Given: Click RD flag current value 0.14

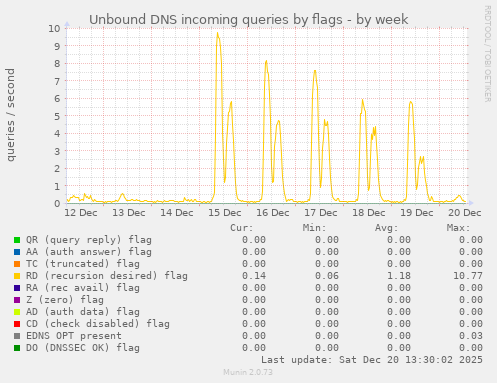Looking at the screenshot, I should tap(254, 276).
